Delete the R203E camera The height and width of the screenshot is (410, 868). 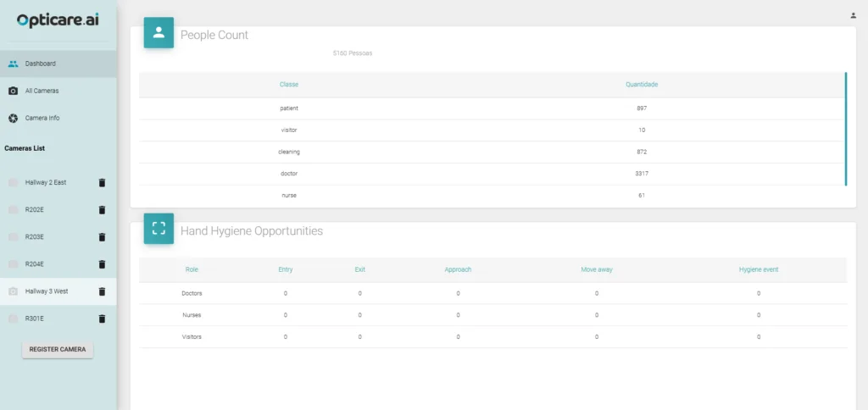(x=102, y=237)
